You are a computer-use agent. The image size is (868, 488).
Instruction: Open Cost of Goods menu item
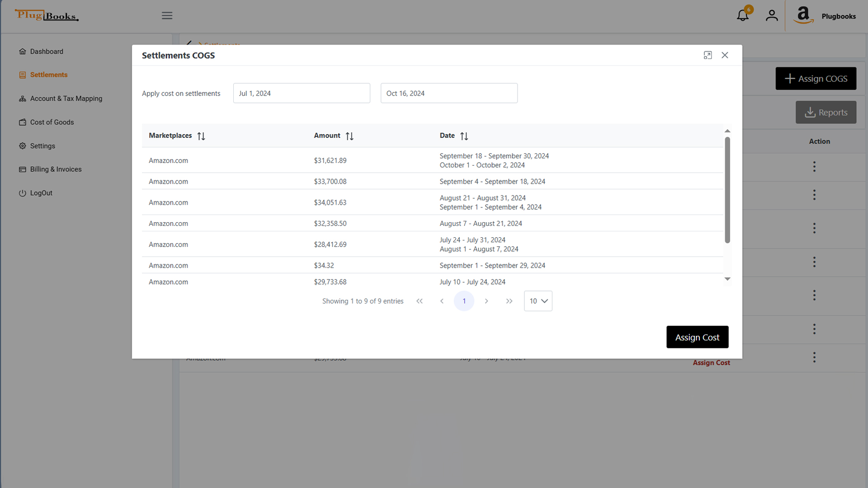(52, 122)
